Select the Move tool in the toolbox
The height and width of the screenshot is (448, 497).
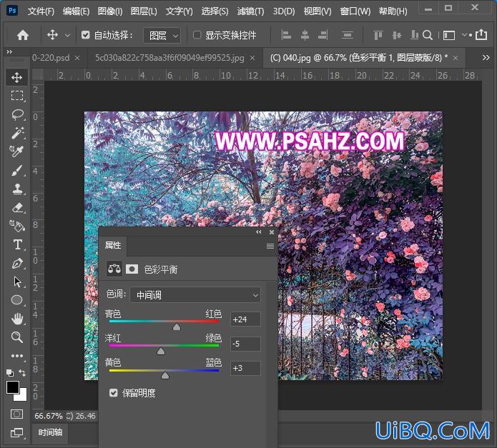[x=16, y=78]
